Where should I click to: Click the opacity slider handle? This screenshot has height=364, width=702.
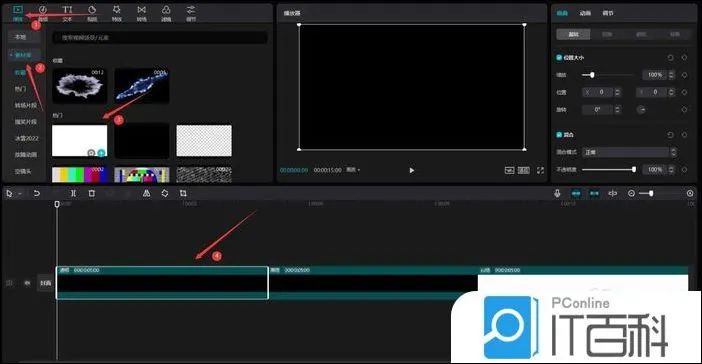(634, 169)
